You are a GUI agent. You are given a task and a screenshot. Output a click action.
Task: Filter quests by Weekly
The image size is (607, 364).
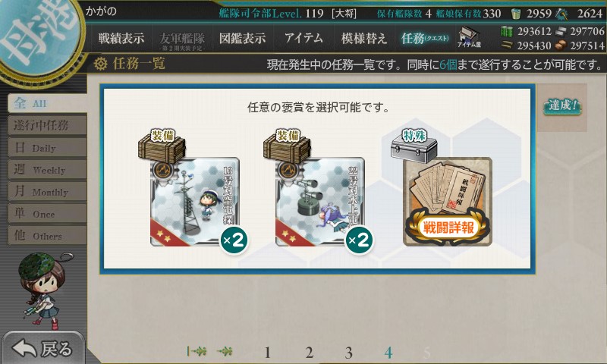pyautogui.click(x=47, y=169)
